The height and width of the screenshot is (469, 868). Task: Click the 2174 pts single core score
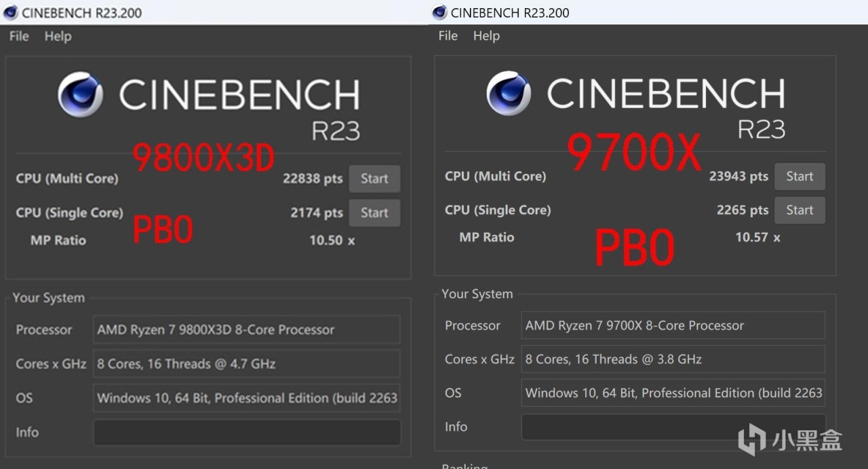[317, 212]
